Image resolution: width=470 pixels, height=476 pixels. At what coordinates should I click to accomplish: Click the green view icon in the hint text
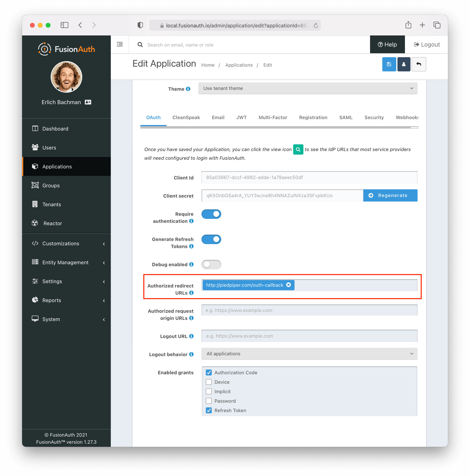[298, 149]
